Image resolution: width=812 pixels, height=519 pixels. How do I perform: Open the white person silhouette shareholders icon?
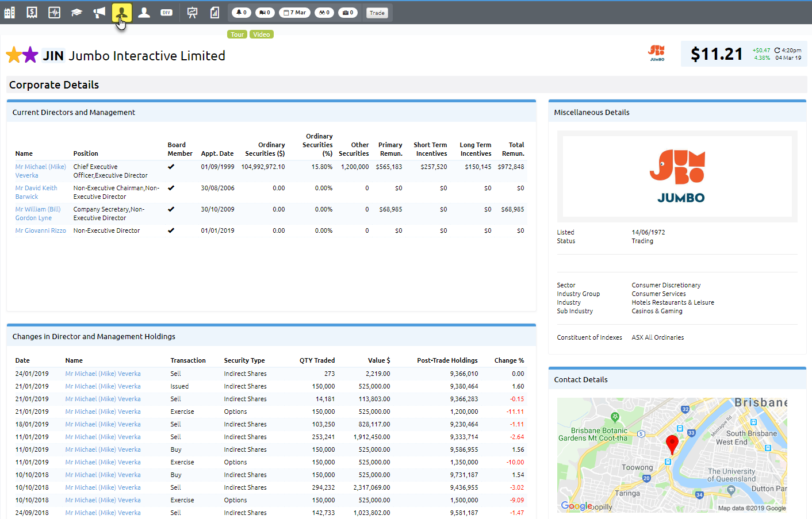coord(144,12)
